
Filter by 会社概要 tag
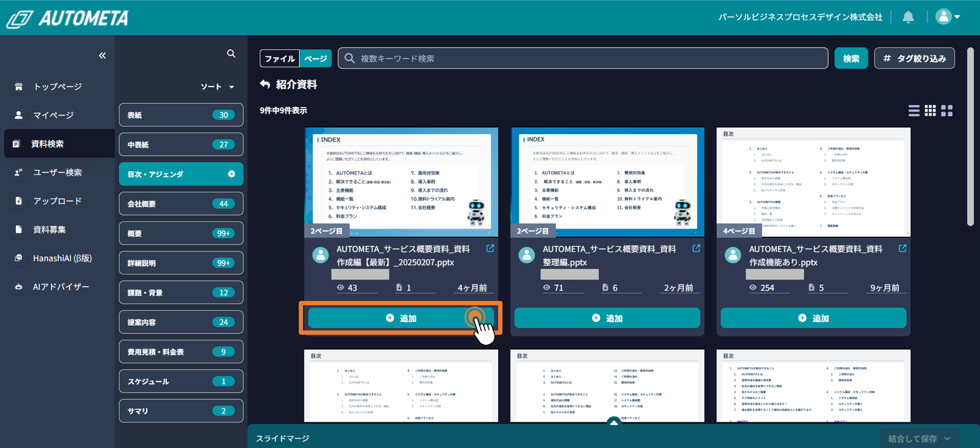pyautogui.click(x=181, y=204)
